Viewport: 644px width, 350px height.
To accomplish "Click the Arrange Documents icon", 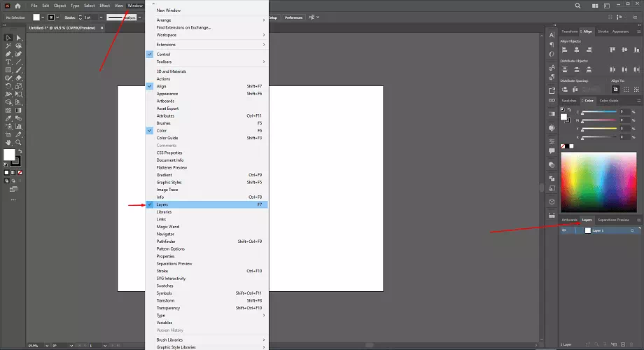I will pyautogui.click(x=595, y=6).
